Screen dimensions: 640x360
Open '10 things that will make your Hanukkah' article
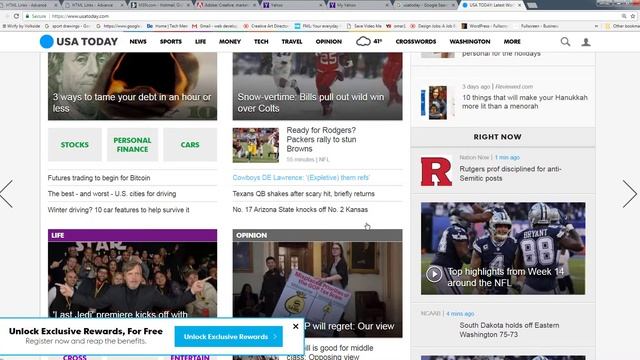[525, 102]
